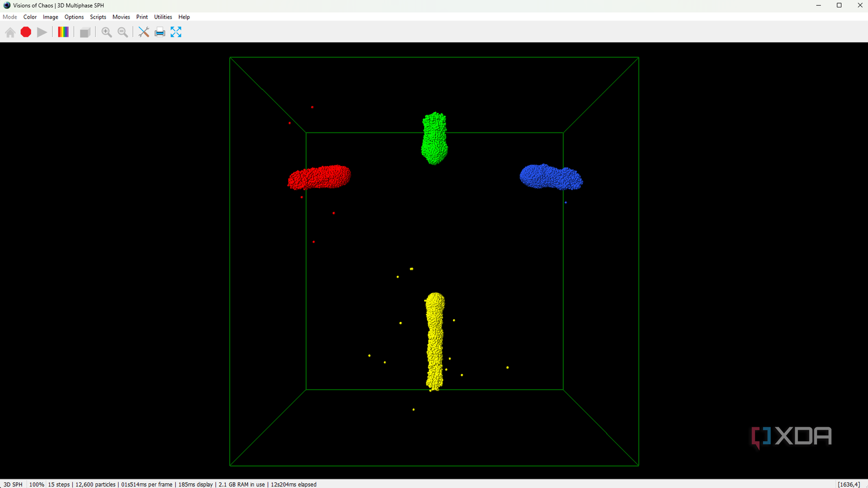The height and width of the screenshot is (488, 868).
Task: Open the Utilities menu
Action: tap(163, 17)
